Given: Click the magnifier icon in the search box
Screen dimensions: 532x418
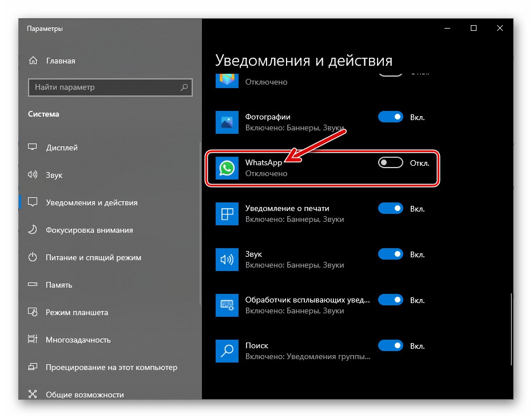Looking at the screenshot, I should (x=184, y=87).
